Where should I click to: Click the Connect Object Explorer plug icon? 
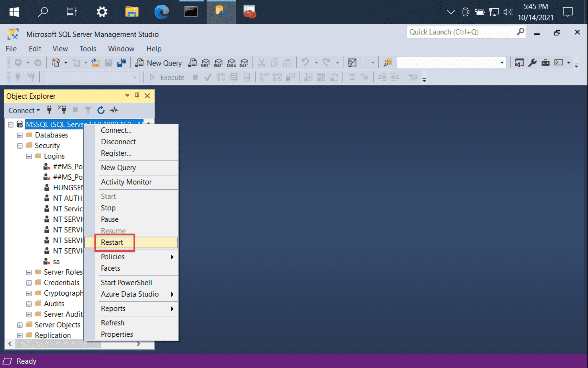click(x=49, y=110)
